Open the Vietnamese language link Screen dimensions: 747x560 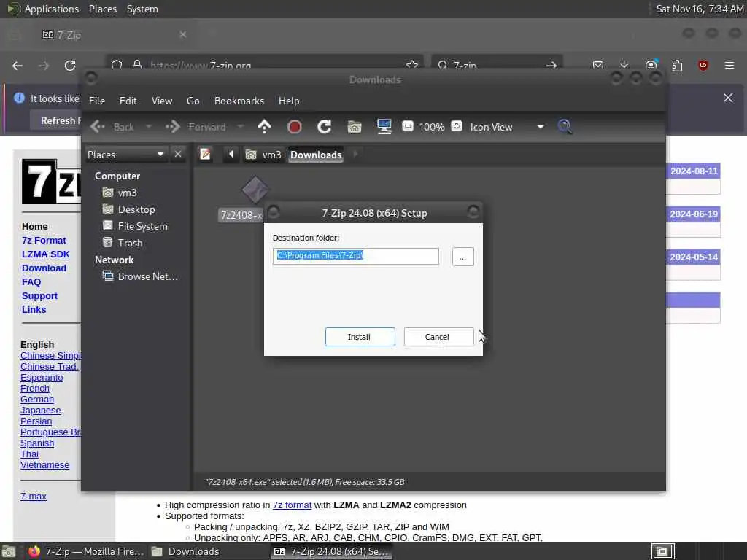pos(44,465)
